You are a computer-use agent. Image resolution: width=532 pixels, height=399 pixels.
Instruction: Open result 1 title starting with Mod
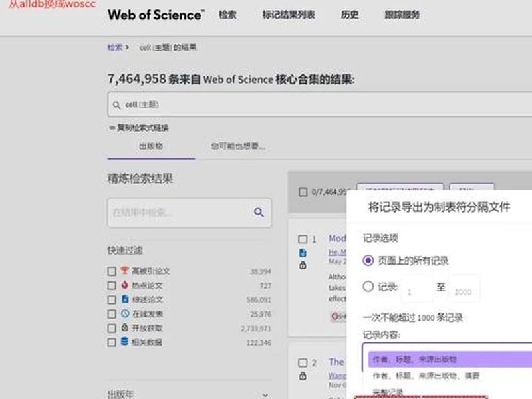point(337,239)
